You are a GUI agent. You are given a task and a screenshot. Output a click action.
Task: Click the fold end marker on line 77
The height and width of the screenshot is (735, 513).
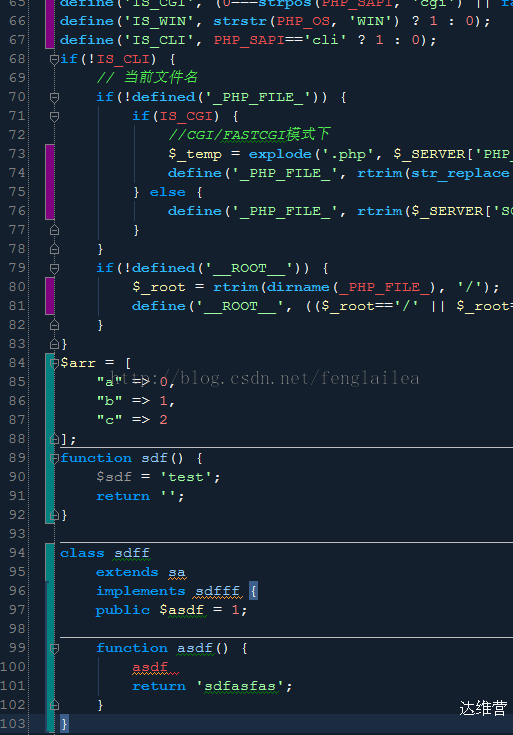54,230
